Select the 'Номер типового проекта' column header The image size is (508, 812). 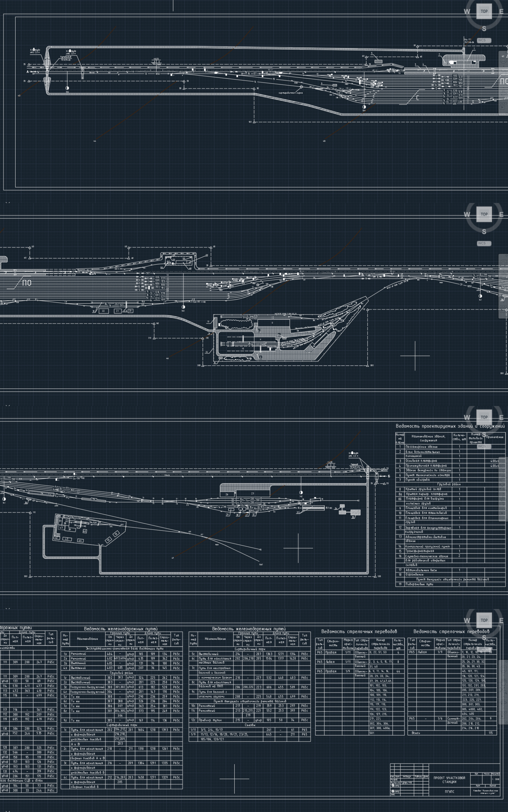pos(476,438)
